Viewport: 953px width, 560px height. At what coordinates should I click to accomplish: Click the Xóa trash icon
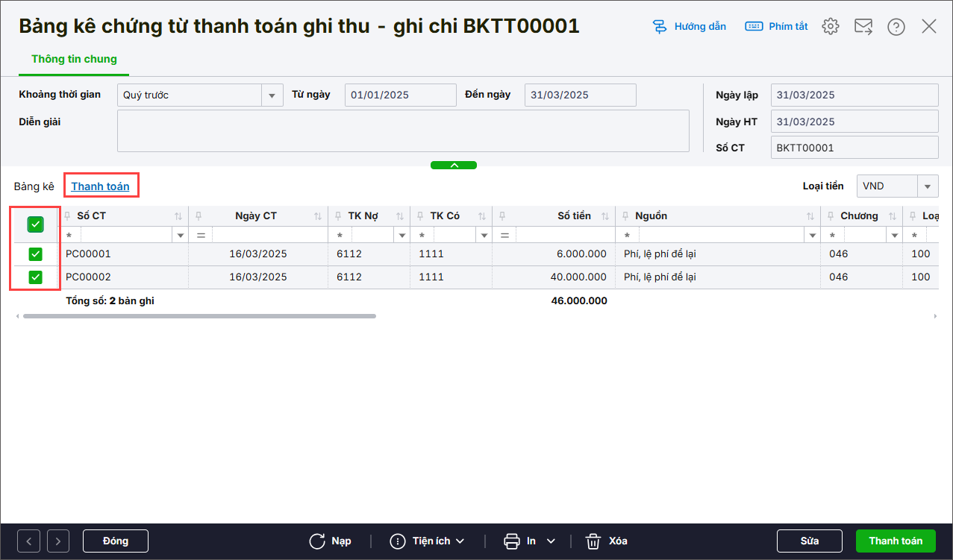pos(593,541)
